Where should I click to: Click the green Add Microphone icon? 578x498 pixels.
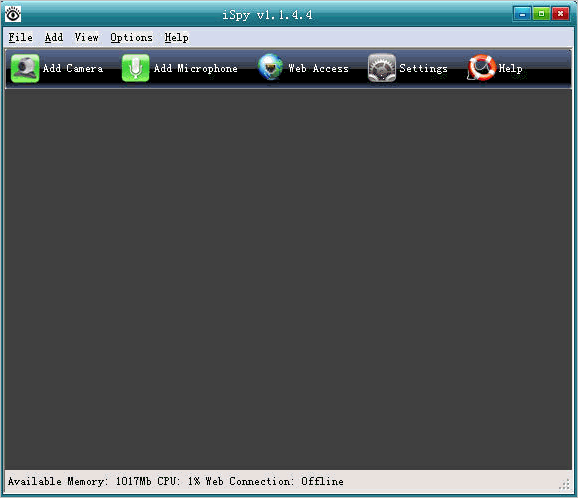(x=135, y=68)
